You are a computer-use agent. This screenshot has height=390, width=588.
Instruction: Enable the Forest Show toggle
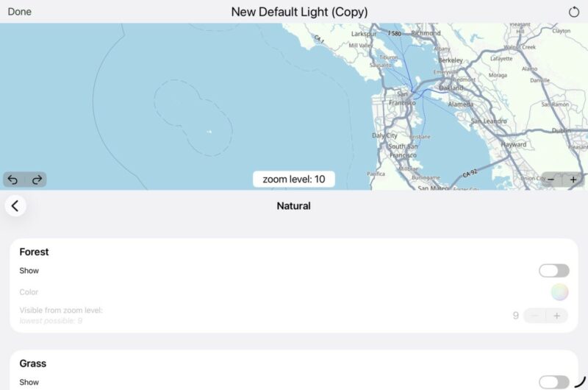coord(553,271)
